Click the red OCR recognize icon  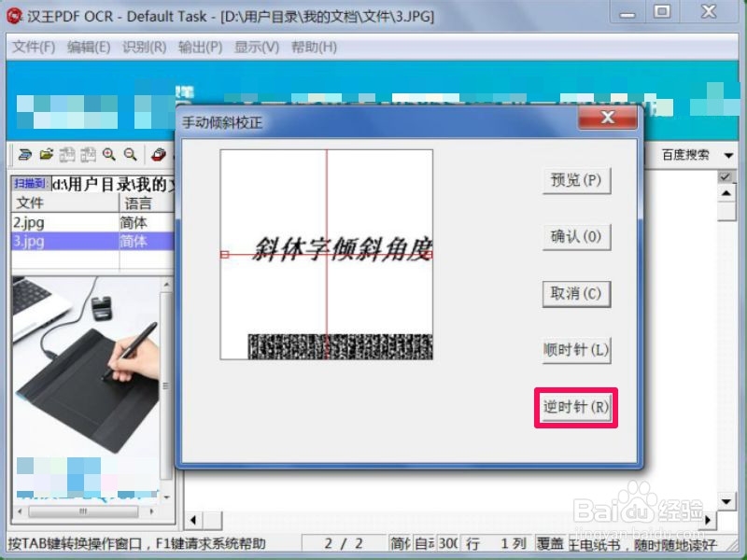pos(156,154)
